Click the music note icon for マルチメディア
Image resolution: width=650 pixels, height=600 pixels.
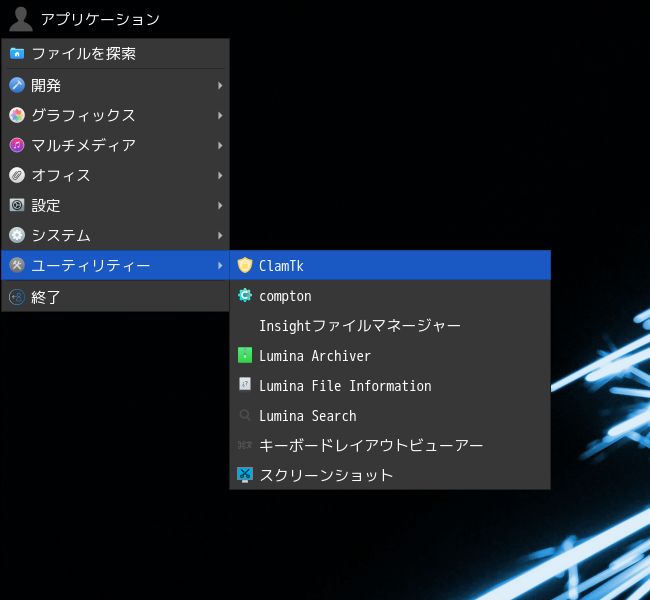(x=17, y=145)
